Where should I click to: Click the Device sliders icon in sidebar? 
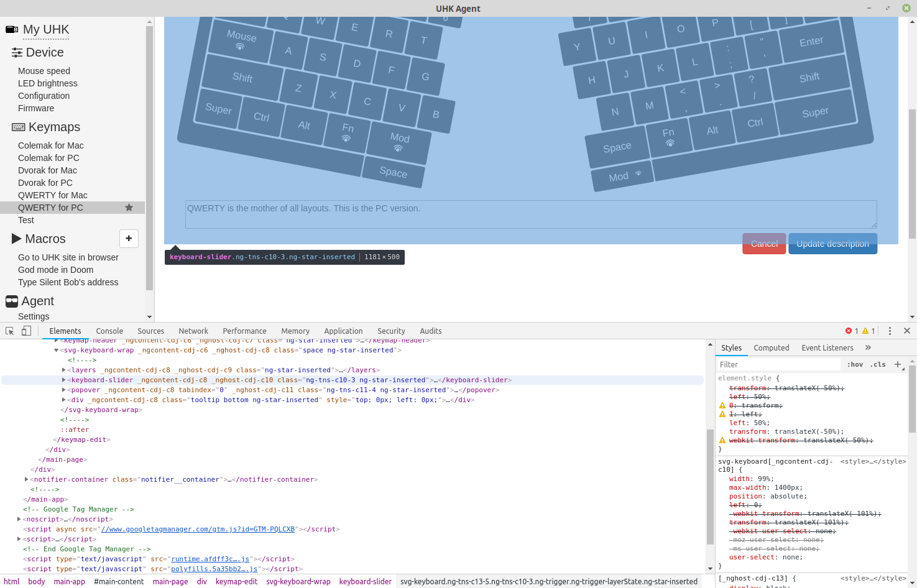(17, 52)
